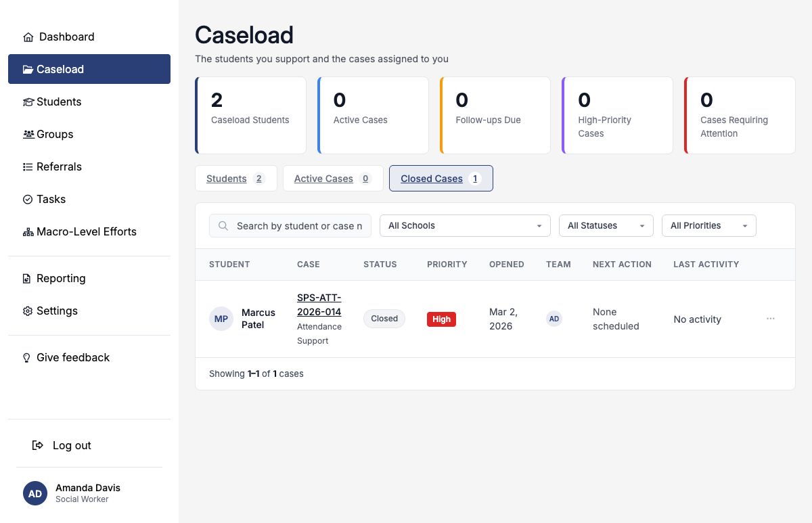812x523 pixels.
Task: Click the Log out button
Action: 89,445
